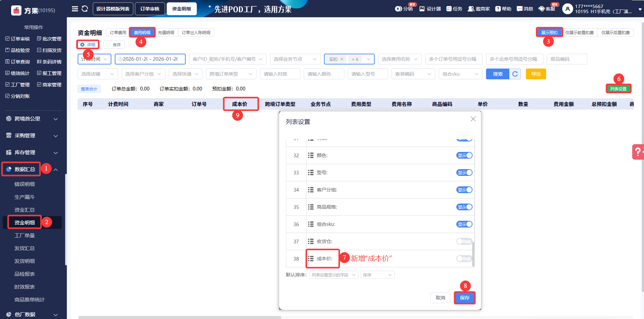
Task: Click the 商品编码 input field
Action: [x=567, y=59]
